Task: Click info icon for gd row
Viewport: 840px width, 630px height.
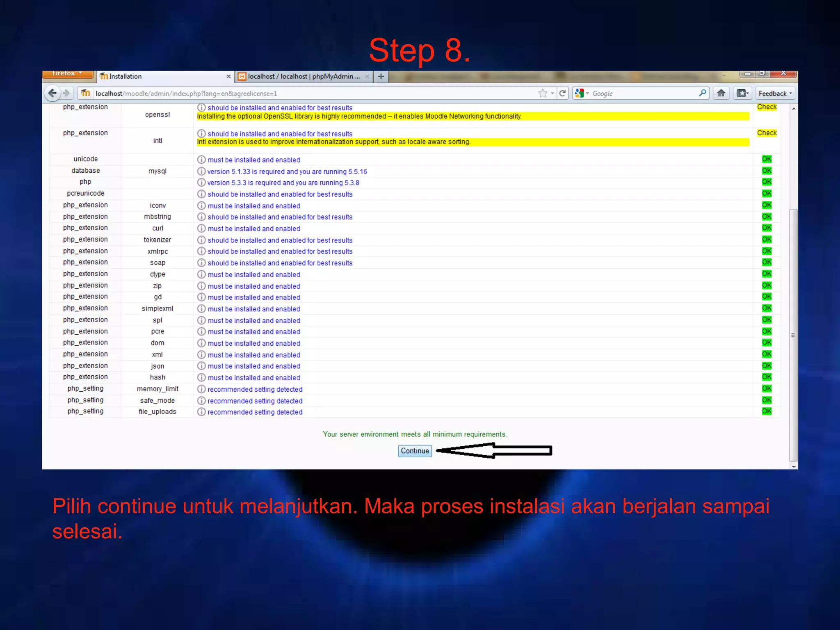Action: point(201,297)
